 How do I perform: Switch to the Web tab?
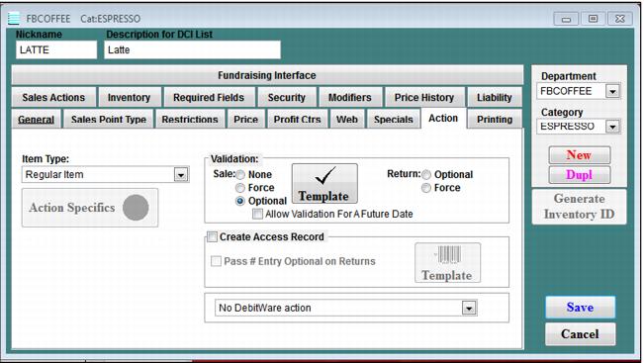(x=347, y=120)
